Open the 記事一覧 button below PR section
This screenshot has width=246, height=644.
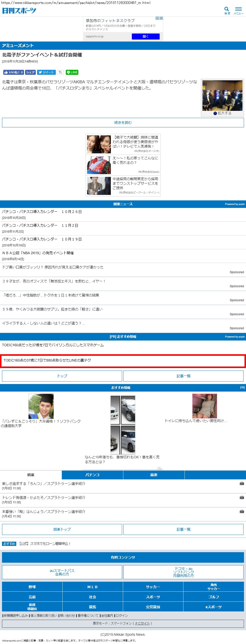[x=183, y=376]
